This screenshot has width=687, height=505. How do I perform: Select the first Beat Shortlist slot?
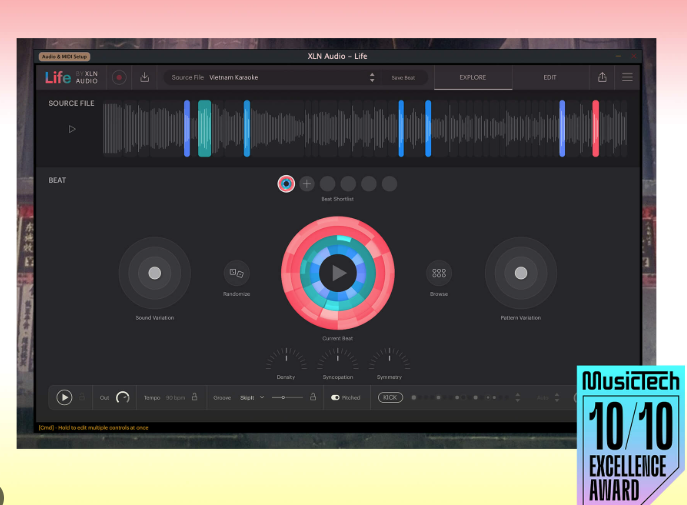tap(286, 184)
